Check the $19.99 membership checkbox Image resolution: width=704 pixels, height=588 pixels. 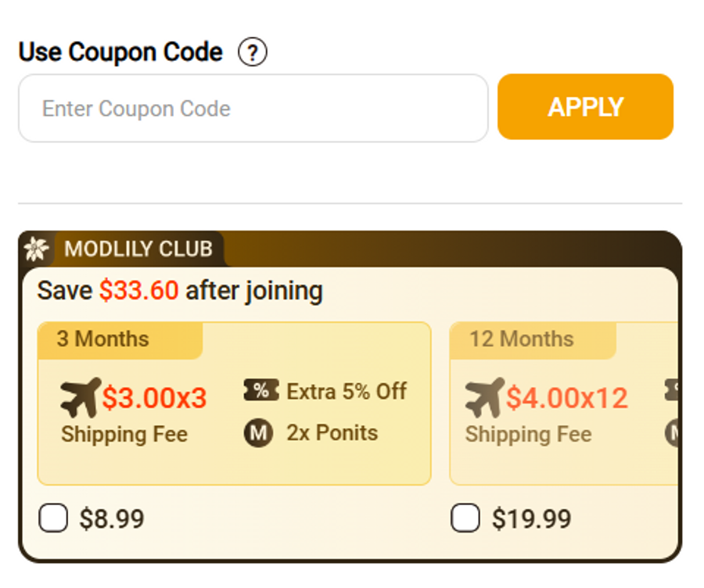(x=465, y=518)
